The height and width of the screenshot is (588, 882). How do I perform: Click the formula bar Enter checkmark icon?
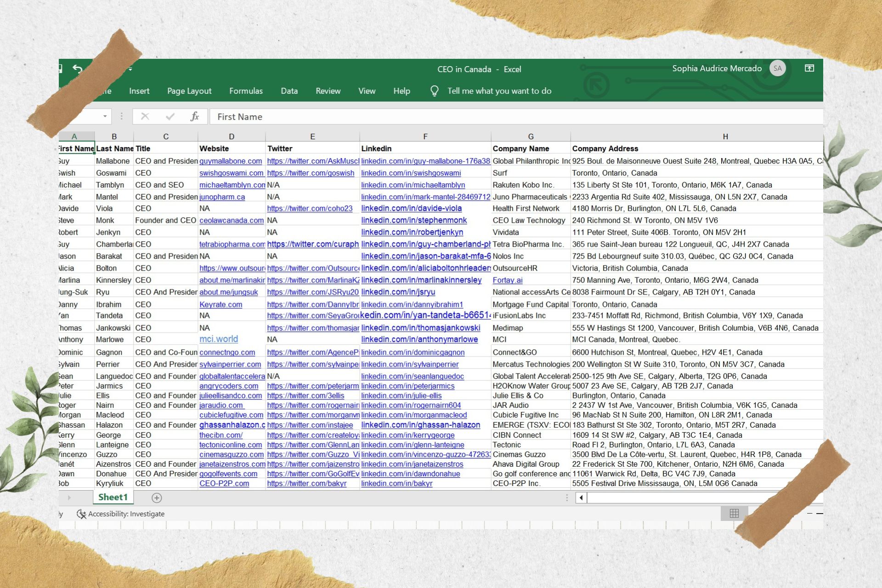pyautogui.click(x=170, y=117)
